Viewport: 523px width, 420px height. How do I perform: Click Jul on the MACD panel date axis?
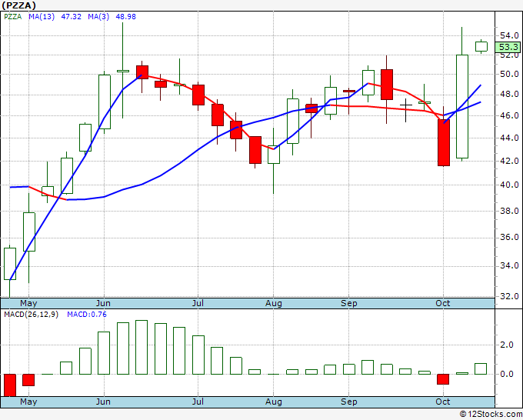coord(198,402)
